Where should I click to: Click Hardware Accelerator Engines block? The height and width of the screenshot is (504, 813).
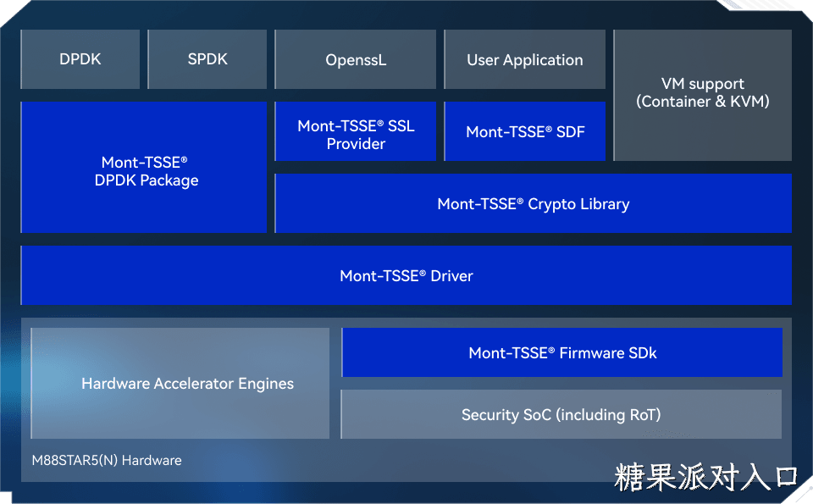point(180,383)
